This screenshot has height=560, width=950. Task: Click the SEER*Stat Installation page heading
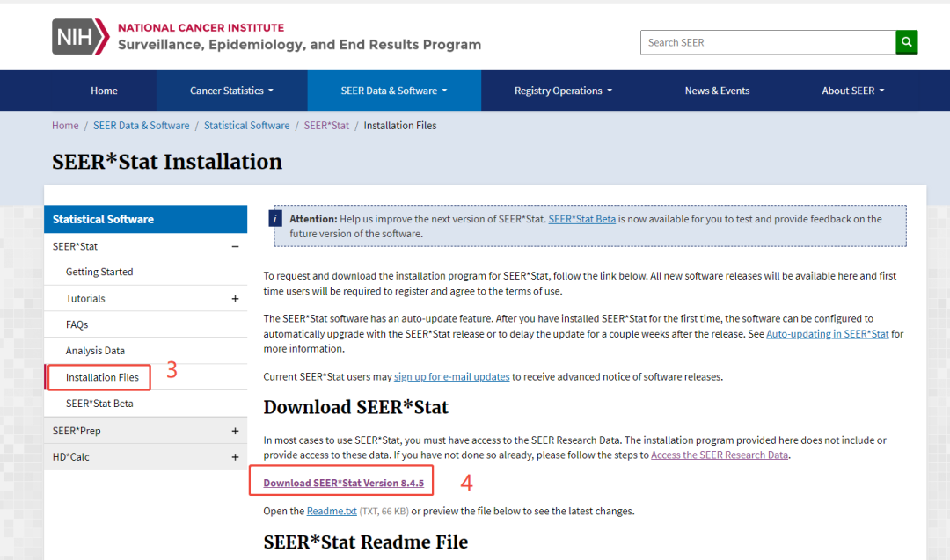167,162
